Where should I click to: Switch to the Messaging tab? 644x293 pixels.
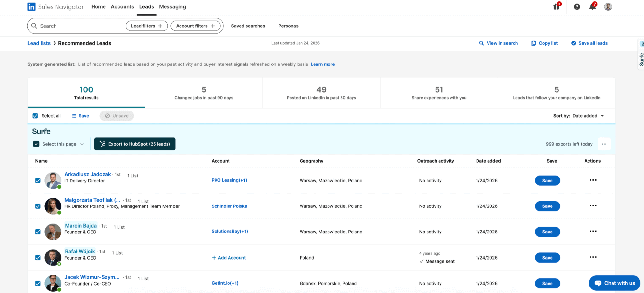(172, 6)
